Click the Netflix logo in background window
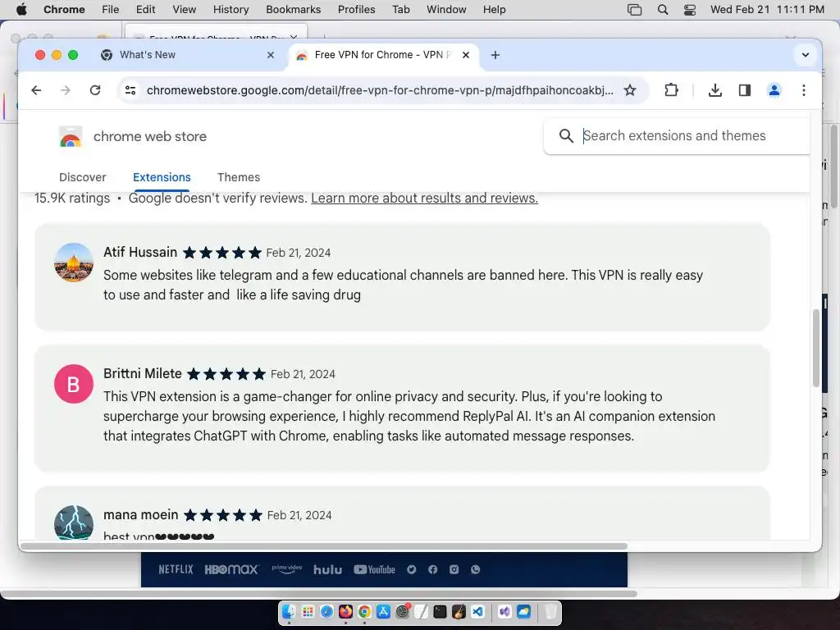 coord(176,569)
